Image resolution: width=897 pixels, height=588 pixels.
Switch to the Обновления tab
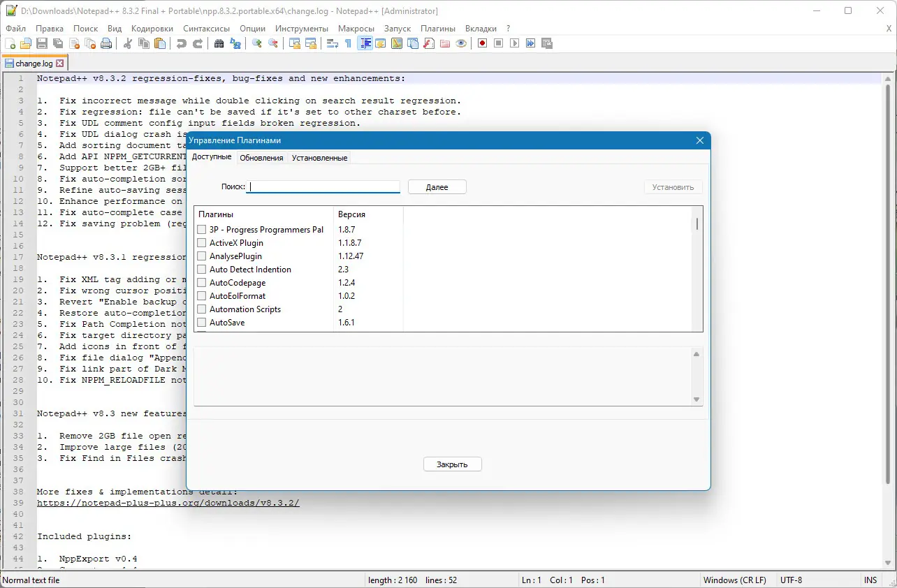pos(261,158)
